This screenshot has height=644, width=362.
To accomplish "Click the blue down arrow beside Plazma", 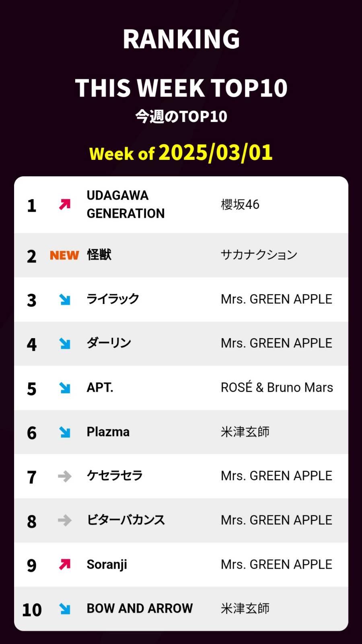I will (x=65, y=432).
